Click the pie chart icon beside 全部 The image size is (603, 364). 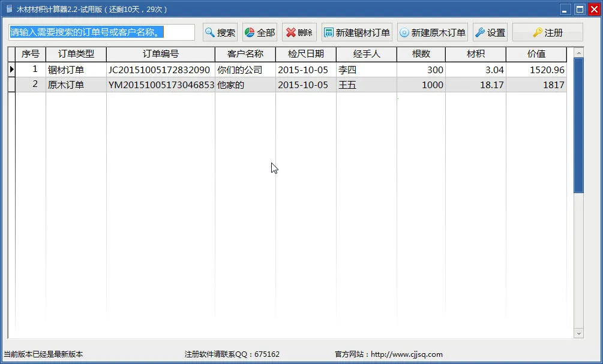point(250,32)
